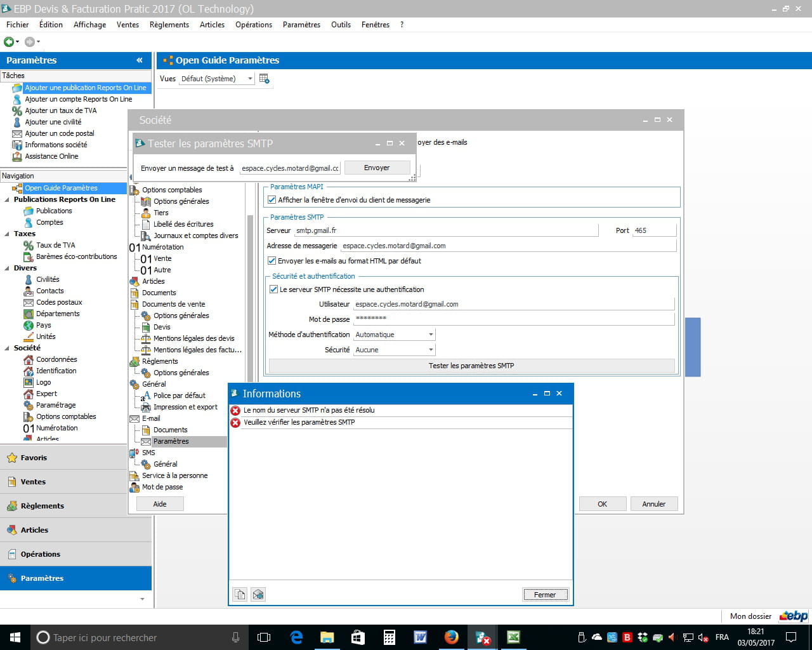Click the SMS tree node icon
The height and width of the screenshot is (650, 812).
tap(134, 453)
